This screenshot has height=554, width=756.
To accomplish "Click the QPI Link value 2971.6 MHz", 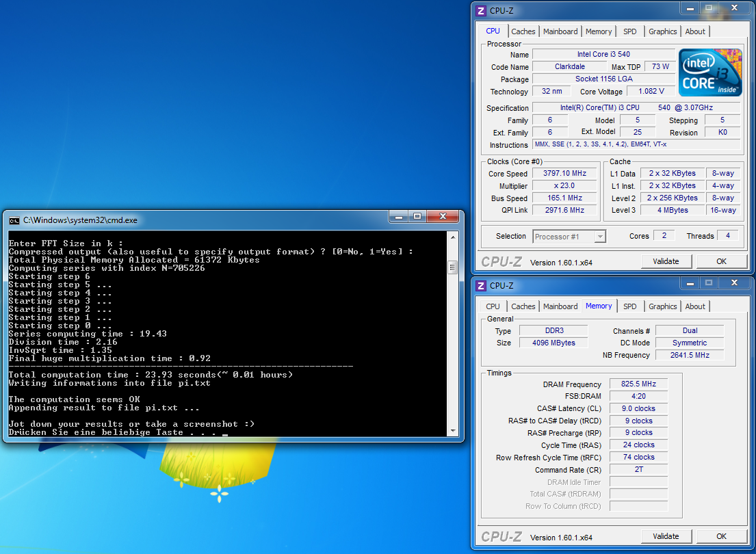I will (x=564, y=210).
